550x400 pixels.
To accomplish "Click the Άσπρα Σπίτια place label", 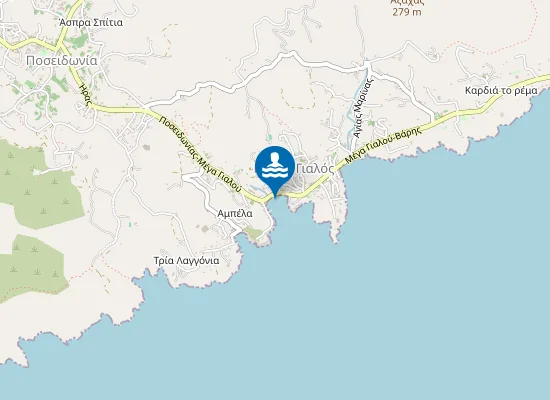I will [x=91, y=22].
